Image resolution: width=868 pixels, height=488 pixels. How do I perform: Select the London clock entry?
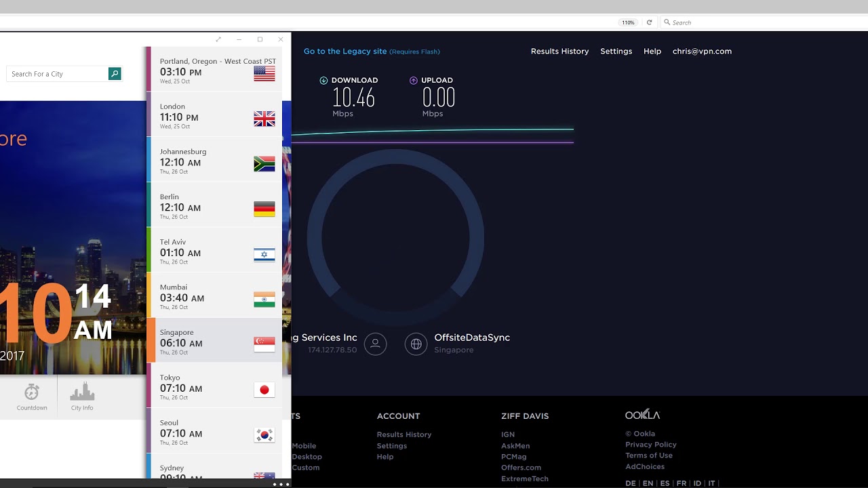coord(214,115)
